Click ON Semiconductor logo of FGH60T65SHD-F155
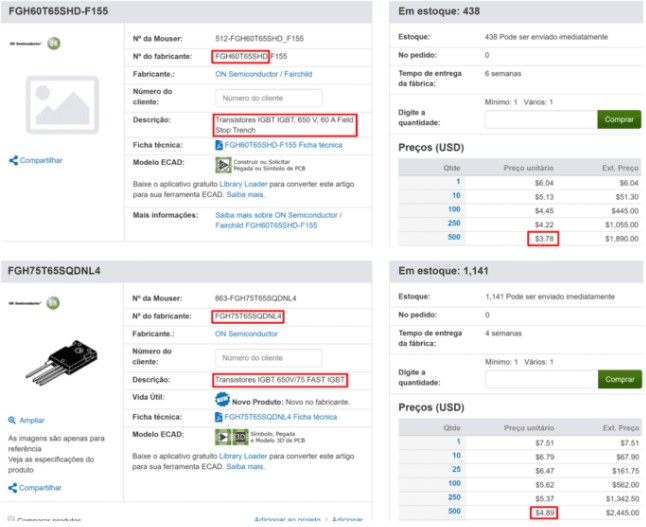 click(x=35, y=43)
